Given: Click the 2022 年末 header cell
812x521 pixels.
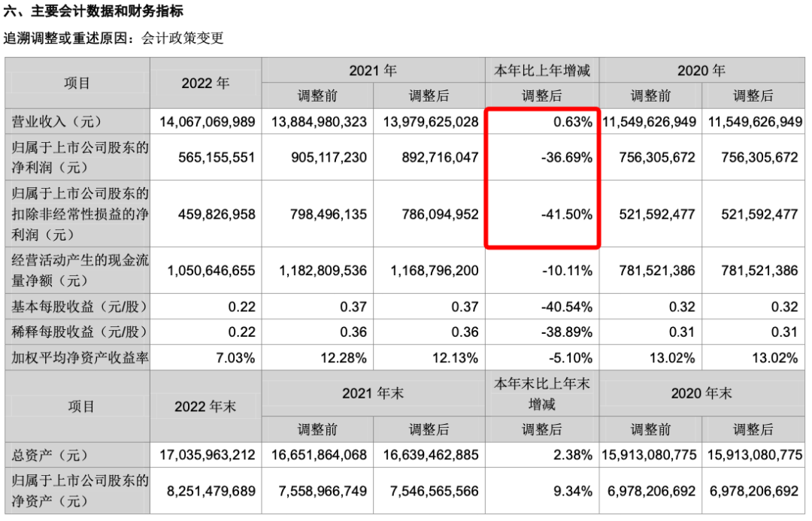Looking at the screenshot, I should coord(205,406).
